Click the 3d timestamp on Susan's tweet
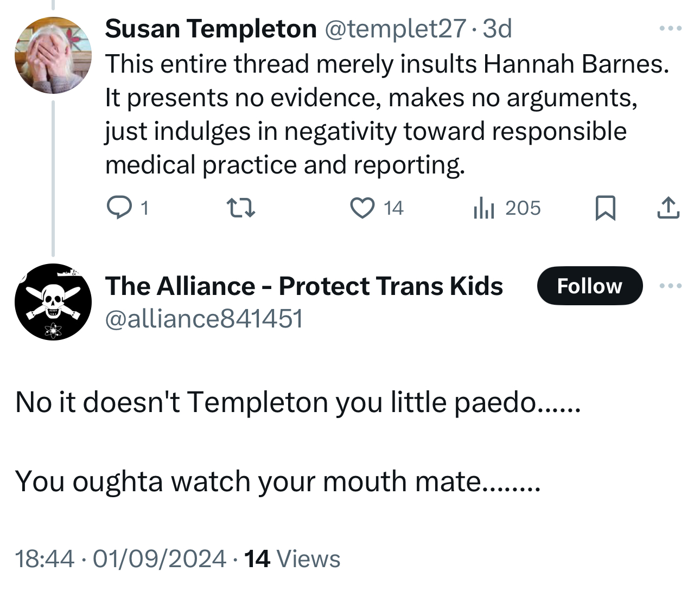This screenshot has width=700, height=591. tap(497, 29)
